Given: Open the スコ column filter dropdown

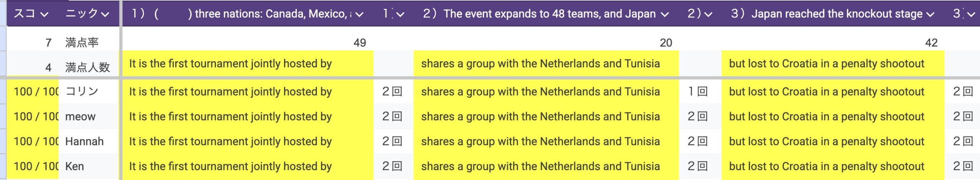Looking at the screenshot, I should 44,15.
